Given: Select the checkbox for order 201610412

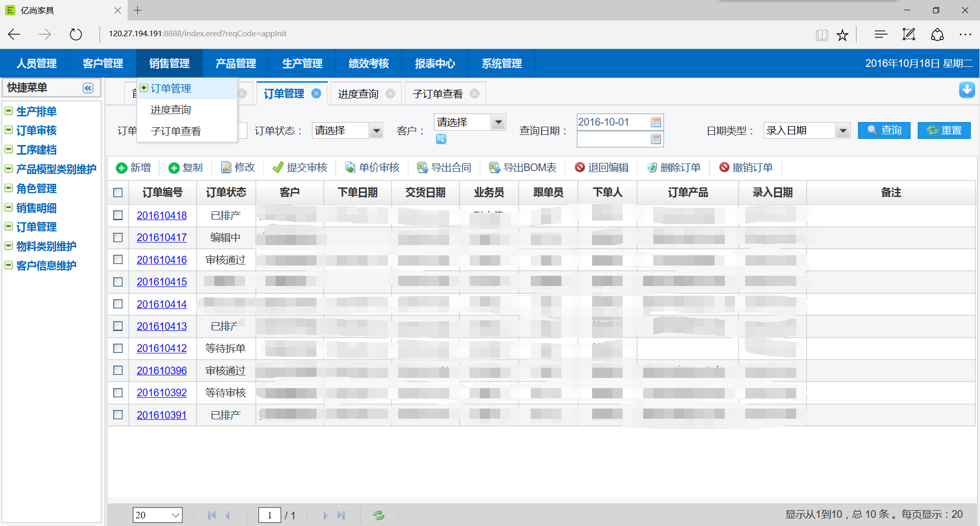Looking at the screenshot, I should click(x=118, y=348).
